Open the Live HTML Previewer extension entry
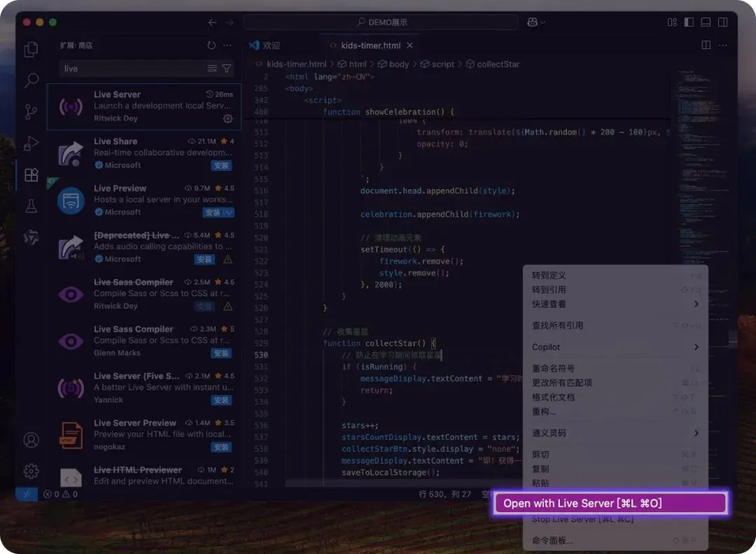 tap(143, 476)
